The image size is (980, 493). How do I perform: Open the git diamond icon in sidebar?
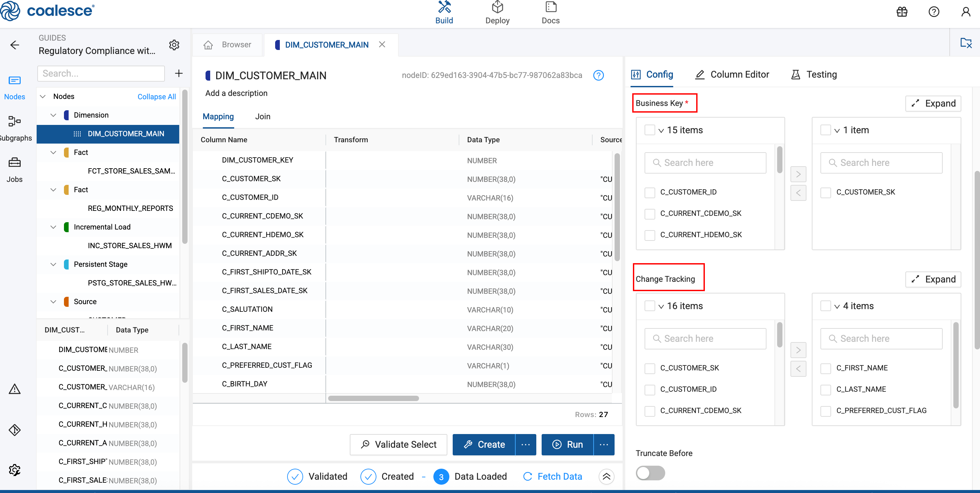click(14, 430)
